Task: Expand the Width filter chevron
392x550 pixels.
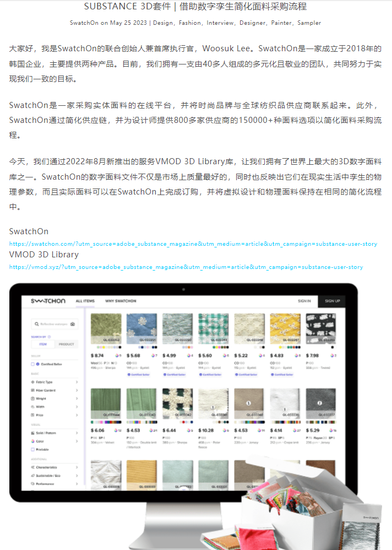Action: pos(77,407)
